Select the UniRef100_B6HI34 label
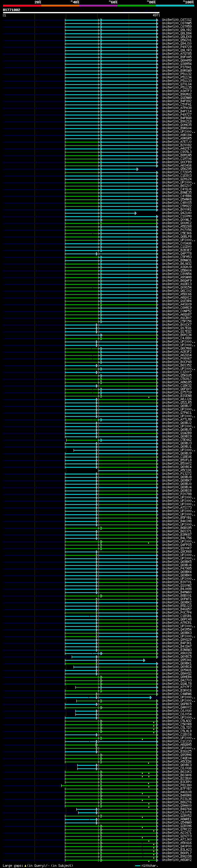The image size is (197, 868). (177, 335)
